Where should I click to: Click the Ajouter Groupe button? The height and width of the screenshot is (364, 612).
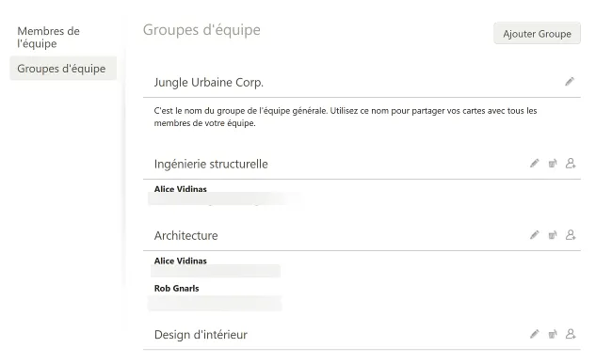(x=537, y=34)
